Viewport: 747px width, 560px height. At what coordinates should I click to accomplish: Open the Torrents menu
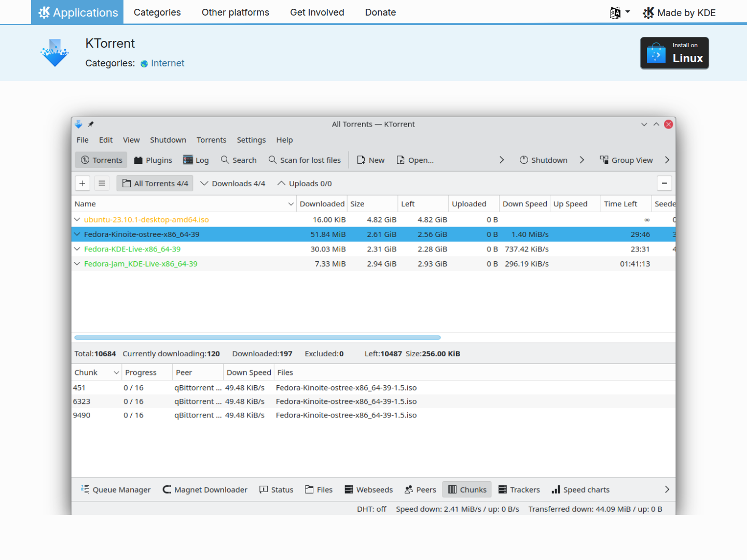click(212, 140)
